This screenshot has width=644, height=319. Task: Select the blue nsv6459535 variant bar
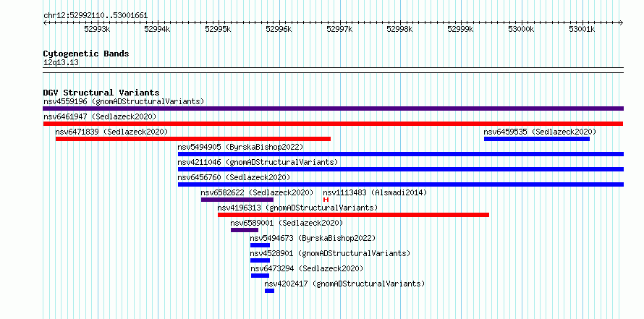click(537, 139)
